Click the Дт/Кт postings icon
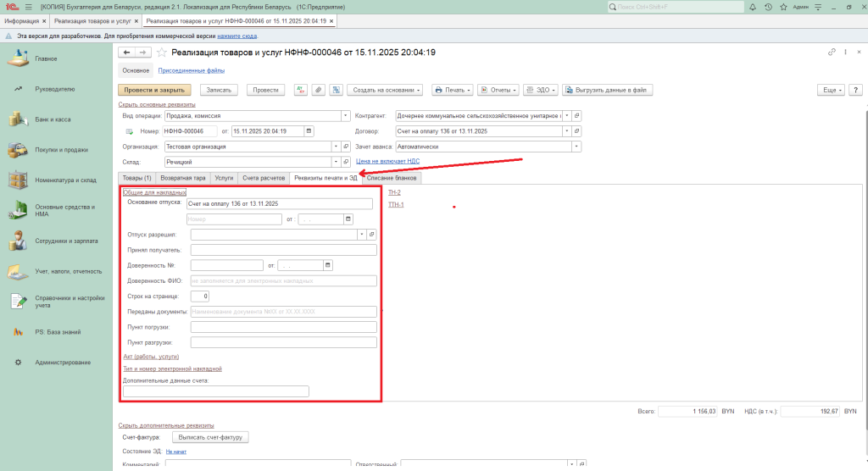The image size is (868, 471). point(300,90)
